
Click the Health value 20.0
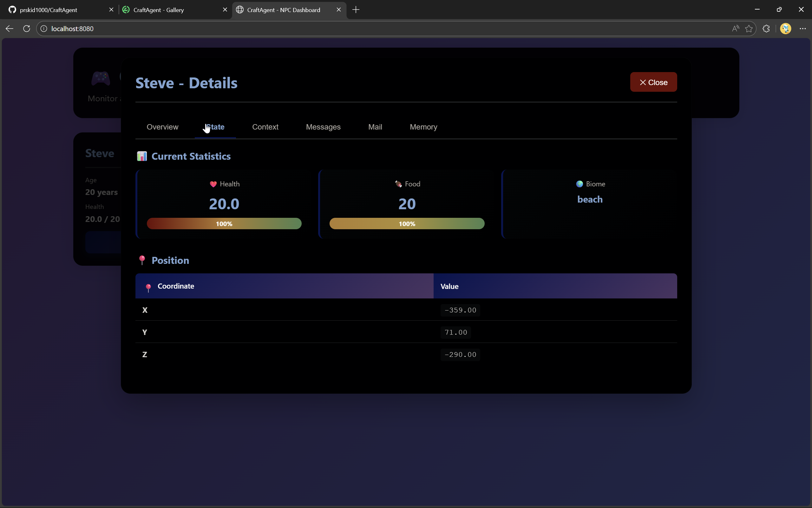coord(224,204)
